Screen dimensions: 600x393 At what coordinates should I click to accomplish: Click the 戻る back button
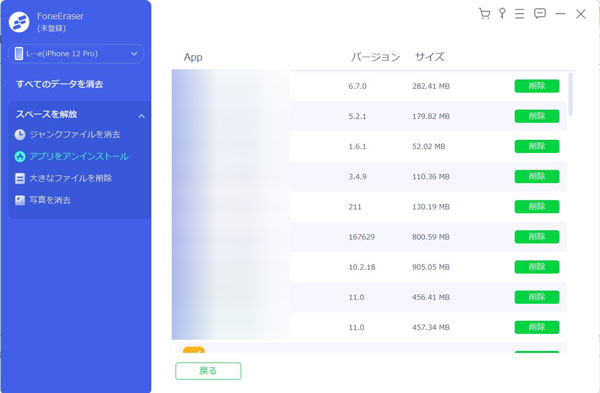pos(208,371)
